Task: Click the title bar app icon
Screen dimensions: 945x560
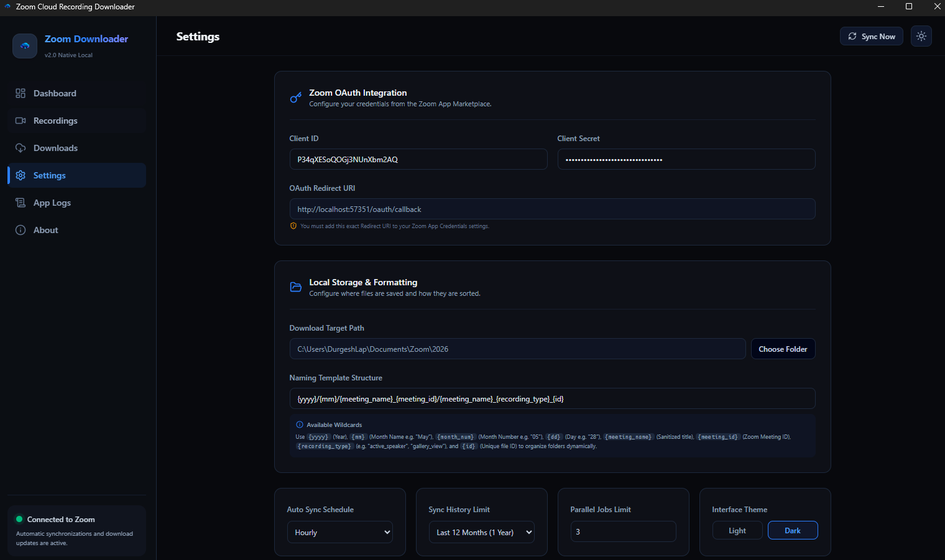Action: 7,7
